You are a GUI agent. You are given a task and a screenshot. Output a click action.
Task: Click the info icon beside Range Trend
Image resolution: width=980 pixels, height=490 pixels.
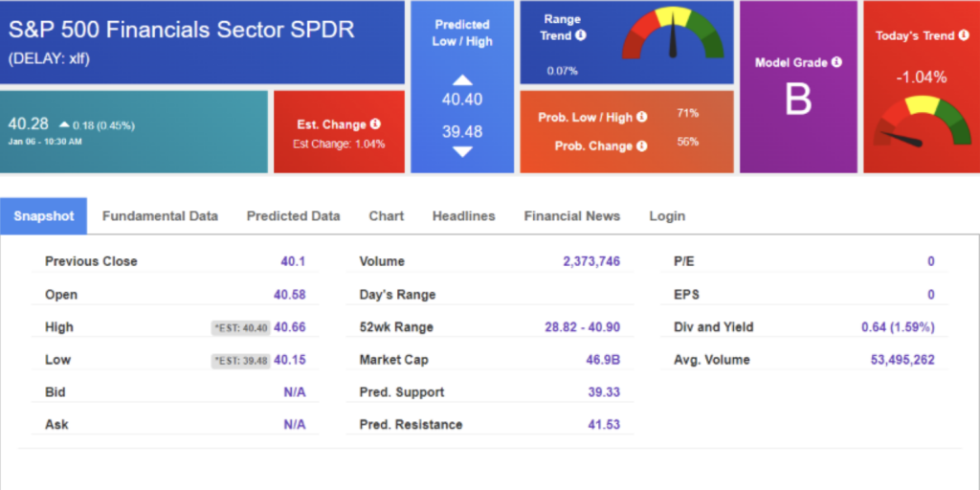tap(581, 35)
